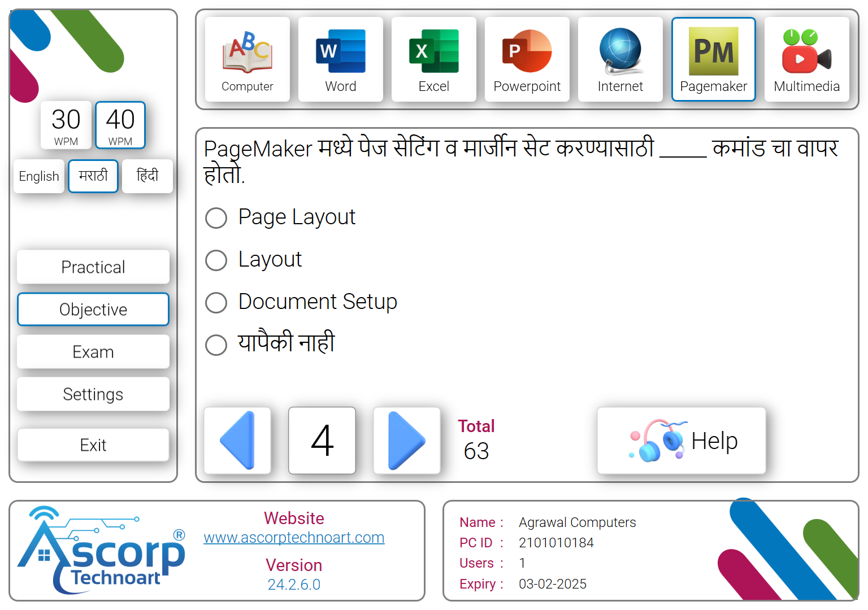Set typing speed to 40 WPM
This screenshot has height=610, width=868.
120,125
